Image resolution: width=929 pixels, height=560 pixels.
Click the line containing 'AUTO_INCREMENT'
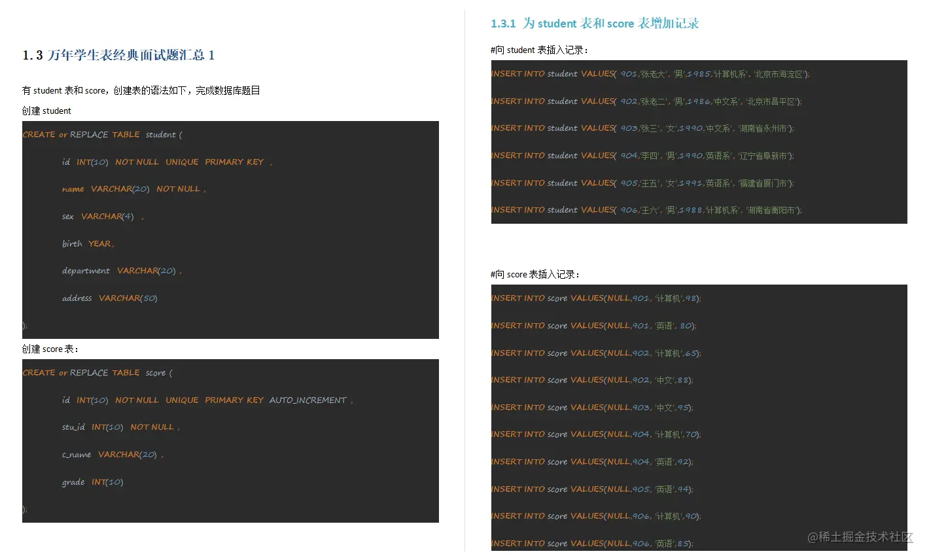(x=207, y=400)
